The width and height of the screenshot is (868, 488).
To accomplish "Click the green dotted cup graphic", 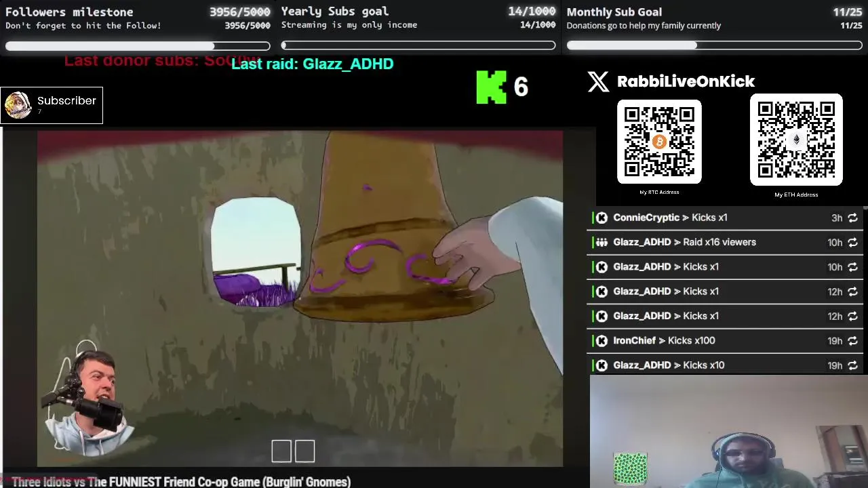I will pyautogui.click(x=631, y=469).
